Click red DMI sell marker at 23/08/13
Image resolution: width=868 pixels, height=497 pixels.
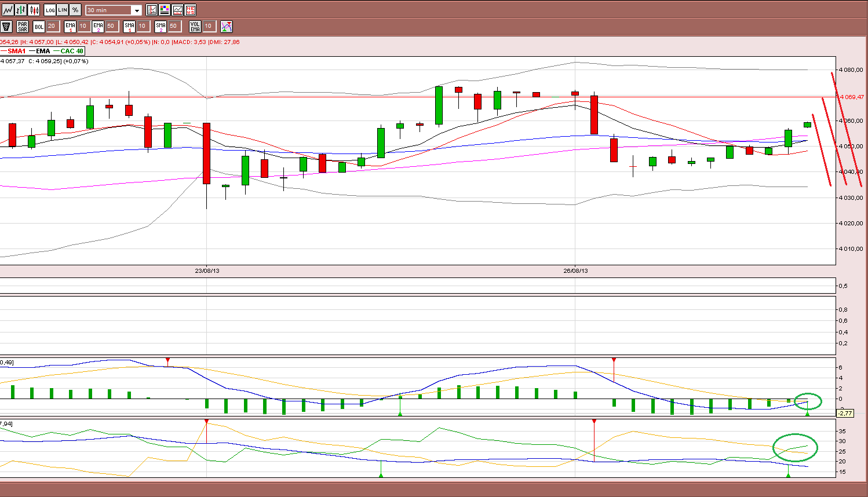pyautogui.click(x=206, y=422)
